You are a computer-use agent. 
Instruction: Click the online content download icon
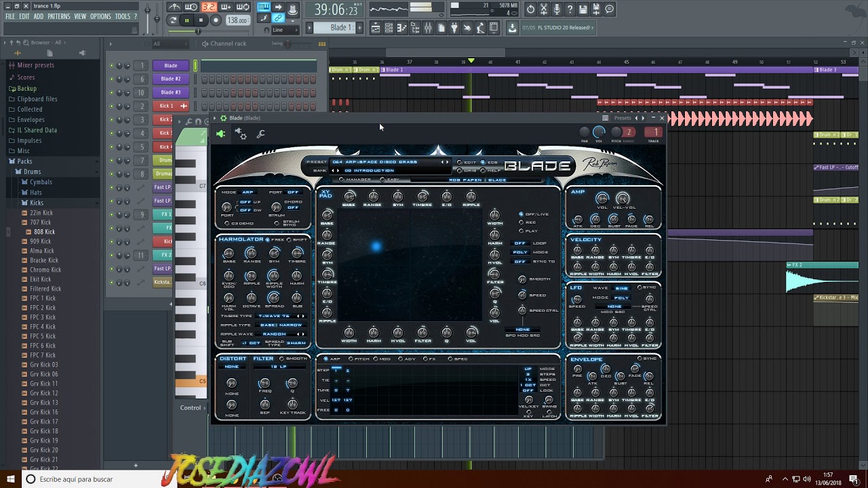pyautogui.click(x=511, y=28)
